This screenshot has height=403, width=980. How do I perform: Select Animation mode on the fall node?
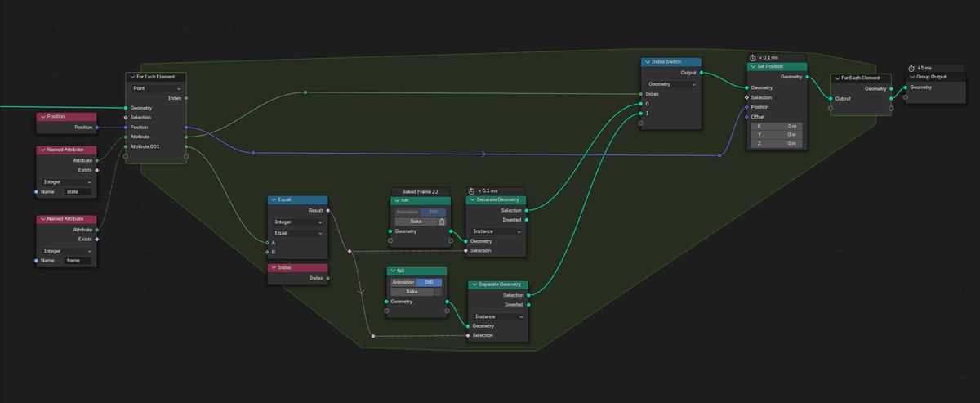coord(403,282)
